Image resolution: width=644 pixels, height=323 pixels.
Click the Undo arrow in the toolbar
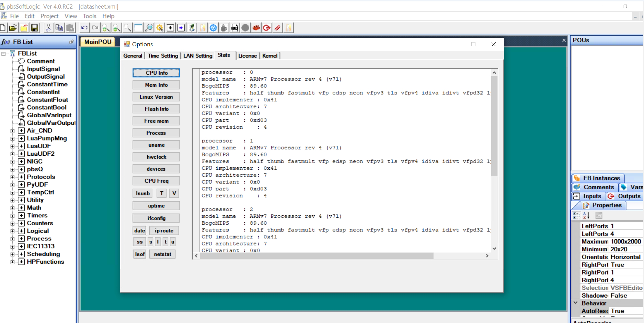click(x=84, y=28)
